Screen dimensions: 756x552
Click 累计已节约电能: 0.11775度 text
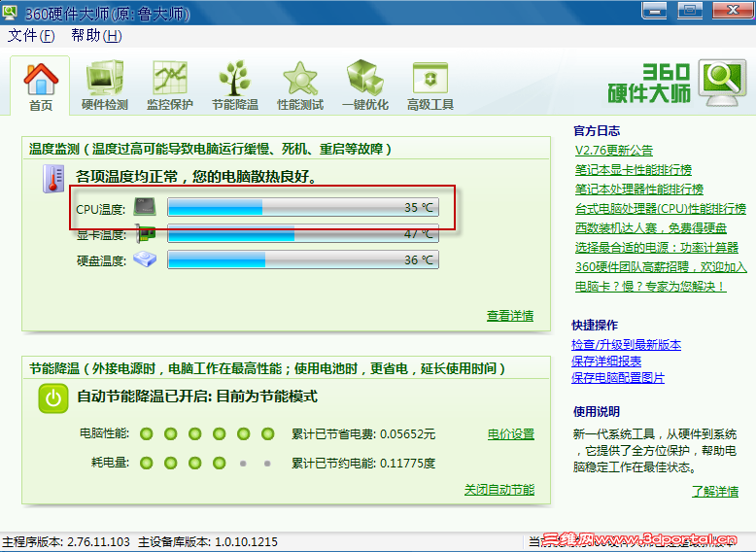(363, 464)
